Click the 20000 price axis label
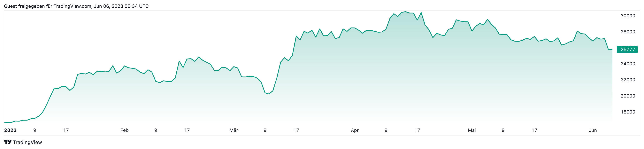The height and width of the screenshot is (149, 644). [628, 96]
